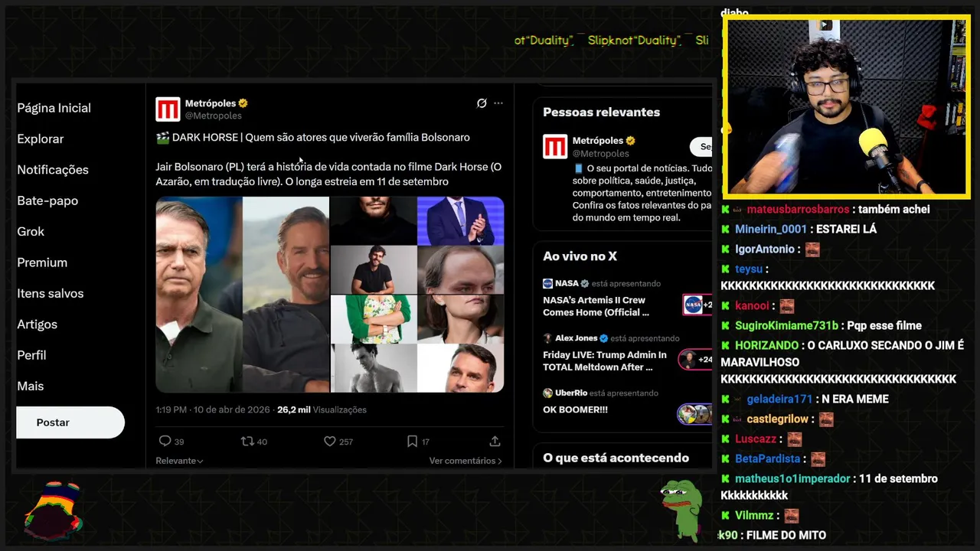Open UberRio OK BOOMER!!! broadcast
The width and height of the screenshot is (980, 551).
tap(575, 409)
